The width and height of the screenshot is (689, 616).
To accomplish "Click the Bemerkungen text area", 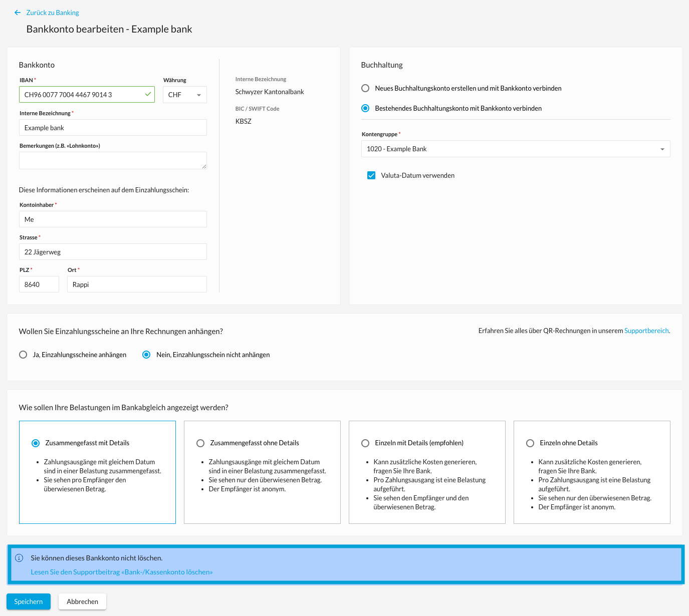I will (x=113, y=160).
